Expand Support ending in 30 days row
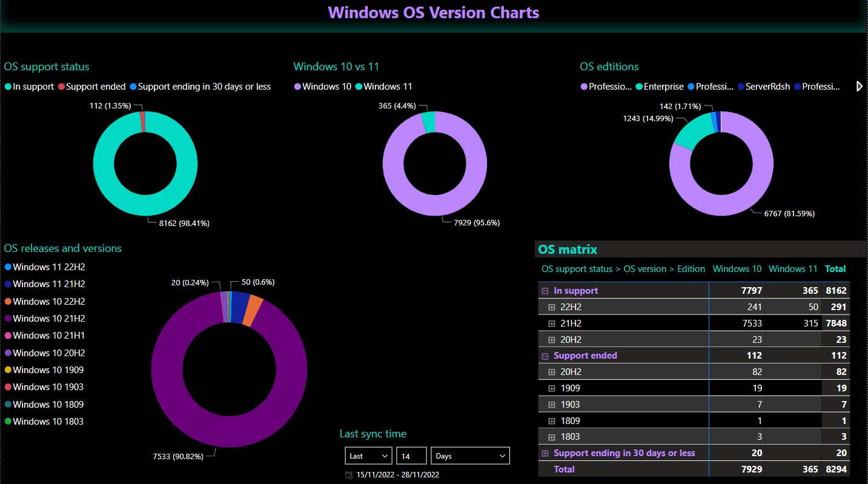Viewport: 868px width, 484px height. click(545, 453)
